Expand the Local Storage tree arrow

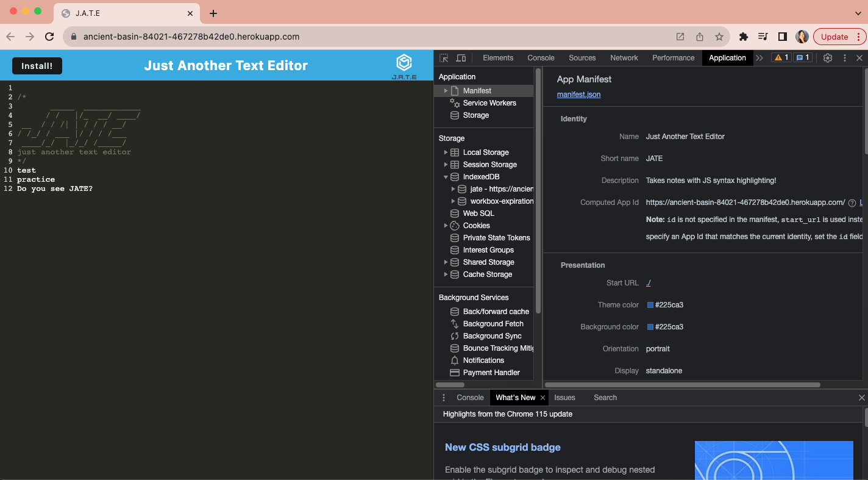446,152
